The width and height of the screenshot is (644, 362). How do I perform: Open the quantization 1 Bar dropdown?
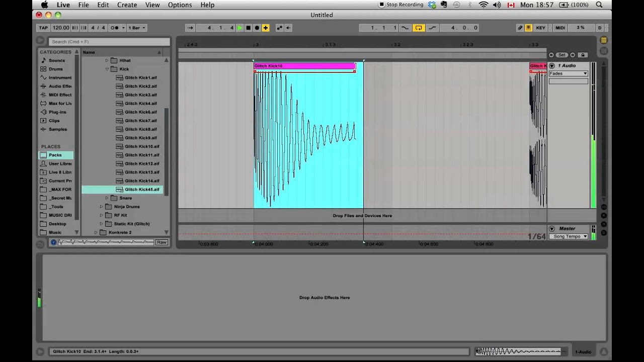pos(136,28)
